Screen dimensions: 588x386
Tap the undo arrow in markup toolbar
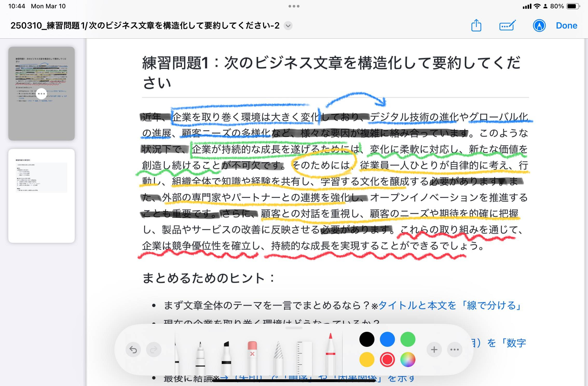point(133,349)
